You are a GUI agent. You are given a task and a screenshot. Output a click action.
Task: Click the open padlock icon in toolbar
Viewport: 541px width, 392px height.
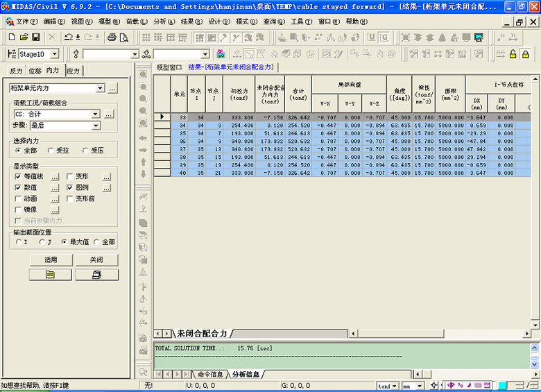pos(513,54)
